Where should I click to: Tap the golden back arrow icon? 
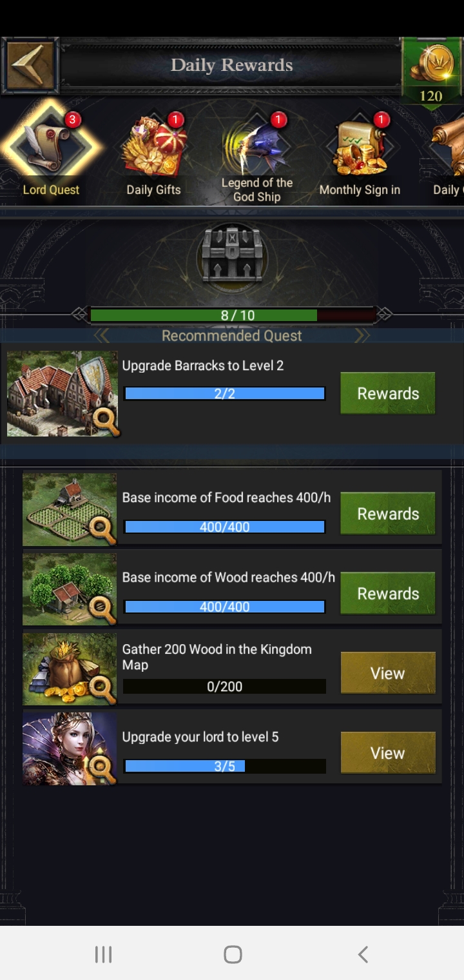(30, 66)
